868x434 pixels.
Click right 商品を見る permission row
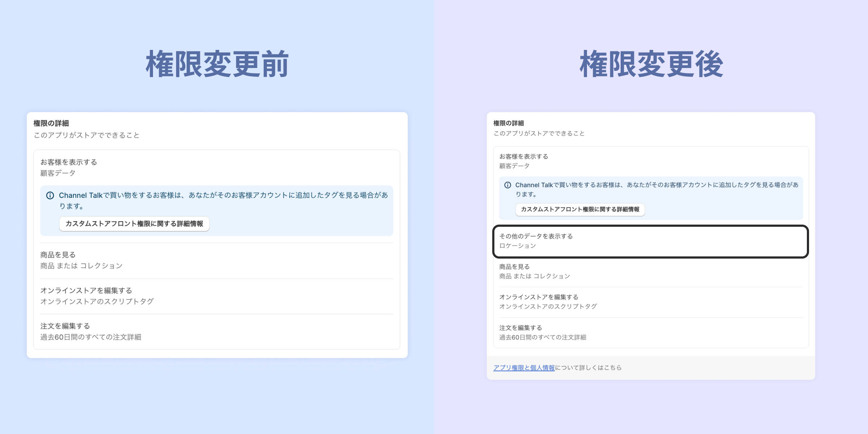pyautogui.click(x=514, y=267)
